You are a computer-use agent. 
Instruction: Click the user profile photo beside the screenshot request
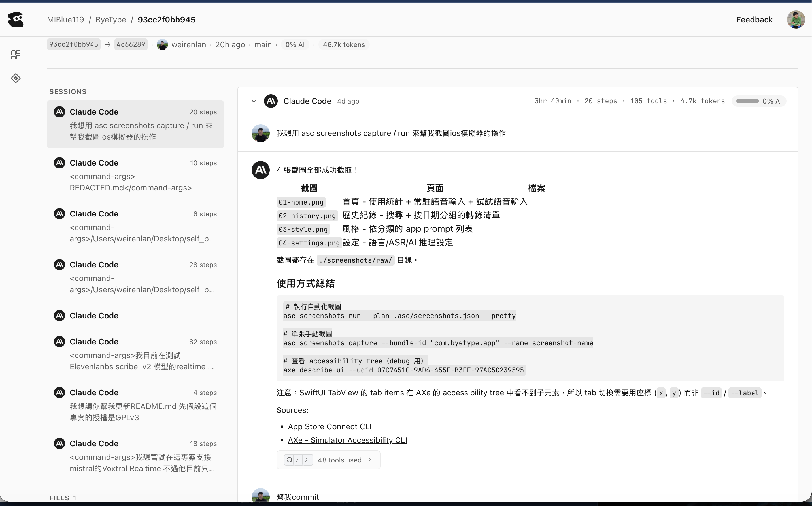[261, 133]
